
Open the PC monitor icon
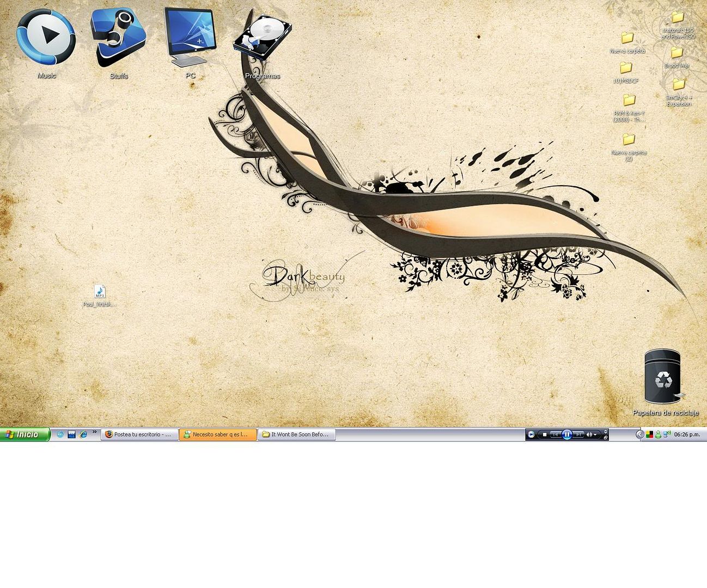pyautogui.click(x=190, y=37)
